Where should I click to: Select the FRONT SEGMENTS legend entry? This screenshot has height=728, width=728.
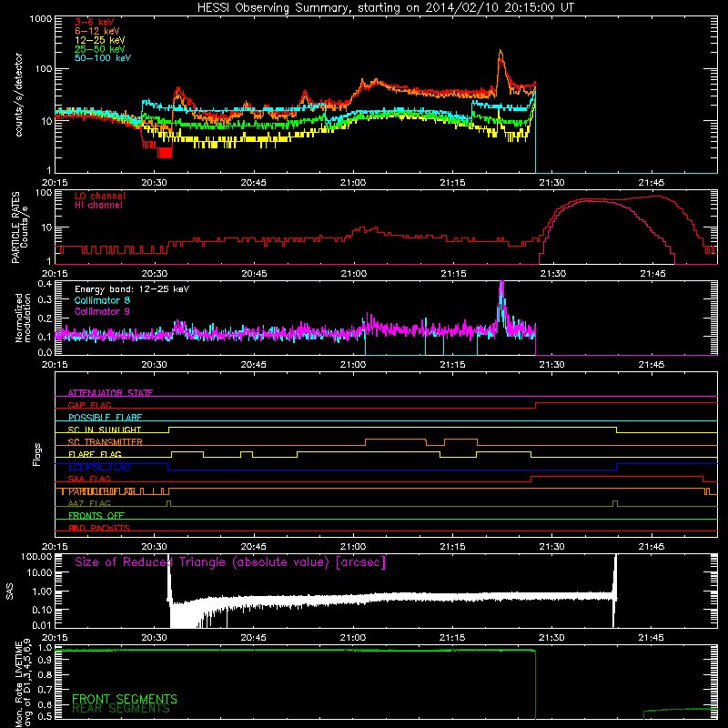click(x=125, y=699)
